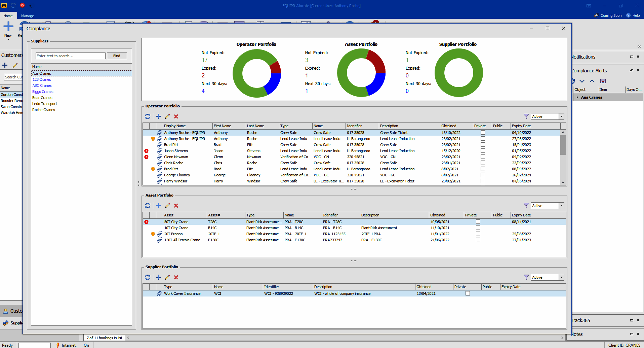Viewport: 644px width, 348px height.
Task: Open the Operator Portfolio Active dropdown
Action: pyautogui.click(x=561, y=116)
